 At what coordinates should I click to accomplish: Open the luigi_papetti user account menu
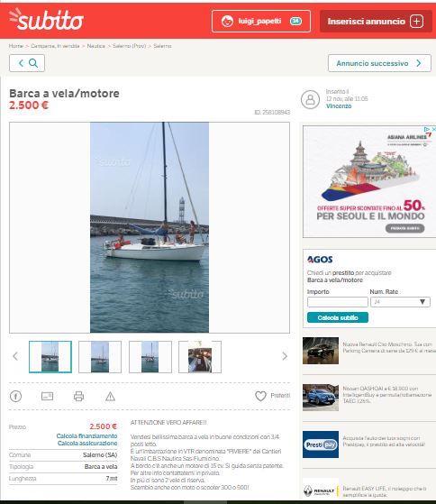(x=261, y=22)
